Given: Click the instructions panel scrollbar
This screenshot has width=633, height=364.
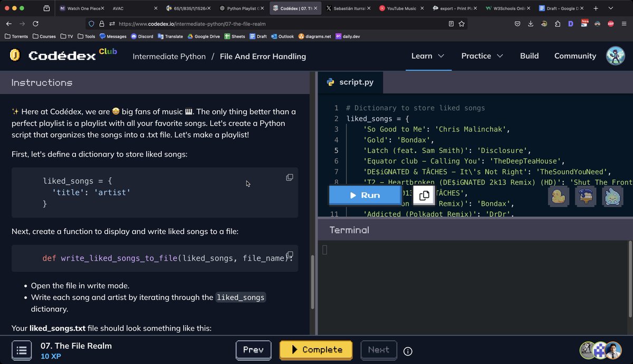Looking at the screenshot, I should pyautogui.click(x=312, y=282).
